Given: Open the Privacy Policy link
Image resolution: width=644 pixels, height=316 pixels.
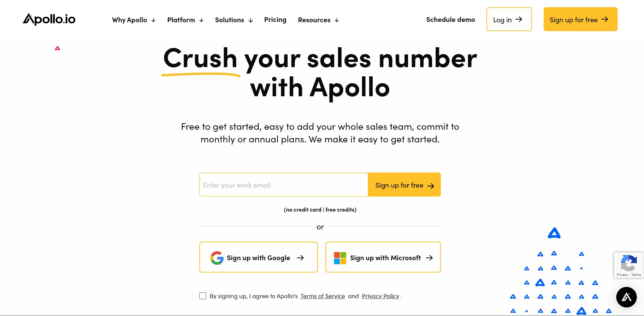Looking at the screenshot, I should (380, 296).
